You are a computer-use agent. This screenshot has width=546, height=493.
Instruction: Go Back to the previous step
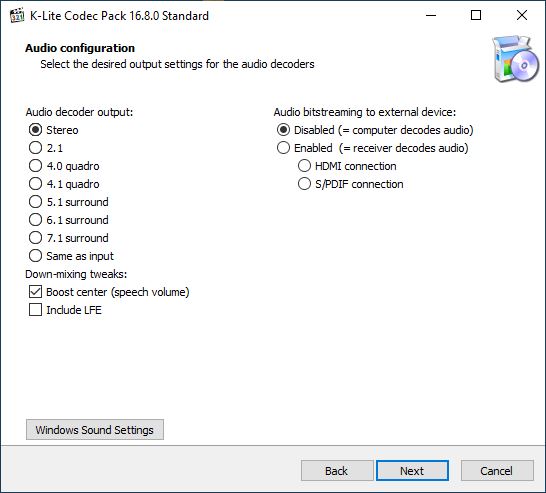[337, 471]
